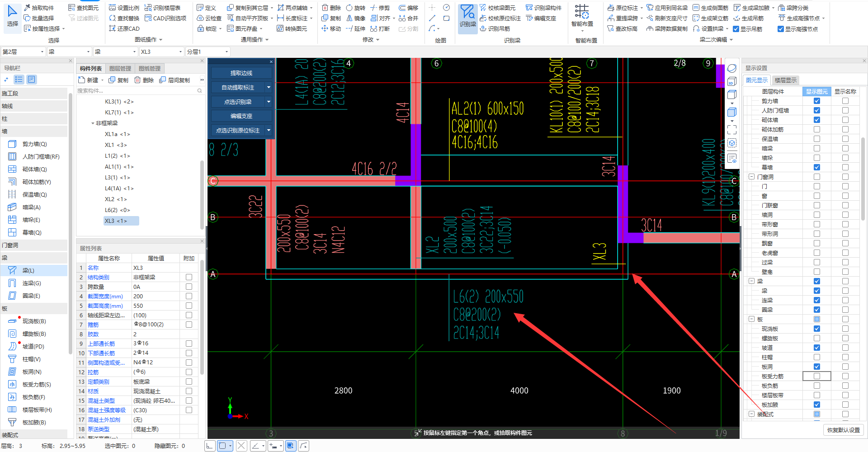This screenshot has height=452, width=868.
Task: Click the 编辑支座 edit support ribbon tool
Action: (x=541, y=18)
